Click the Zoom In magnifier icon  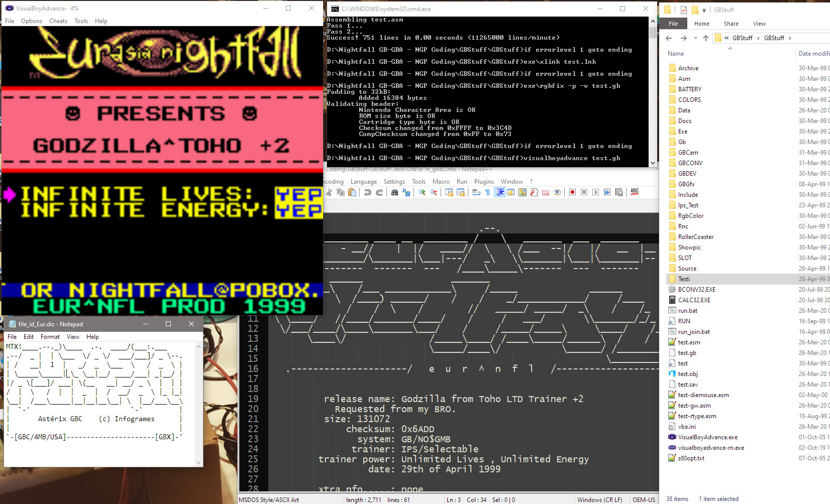[422, 192]
